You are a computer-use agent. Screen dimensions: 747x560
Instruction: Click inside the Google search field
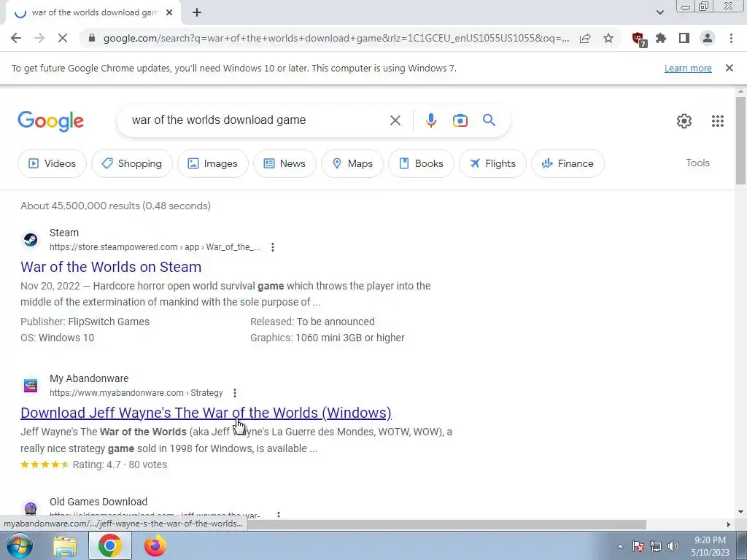[258, 120]
